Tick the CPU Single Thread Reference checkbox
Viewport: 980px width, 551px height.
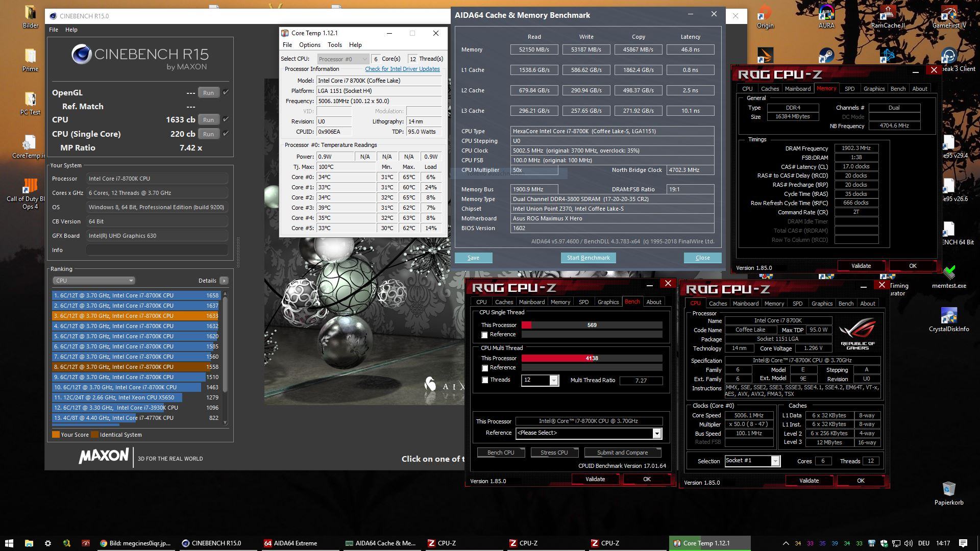tap(485, 335)
